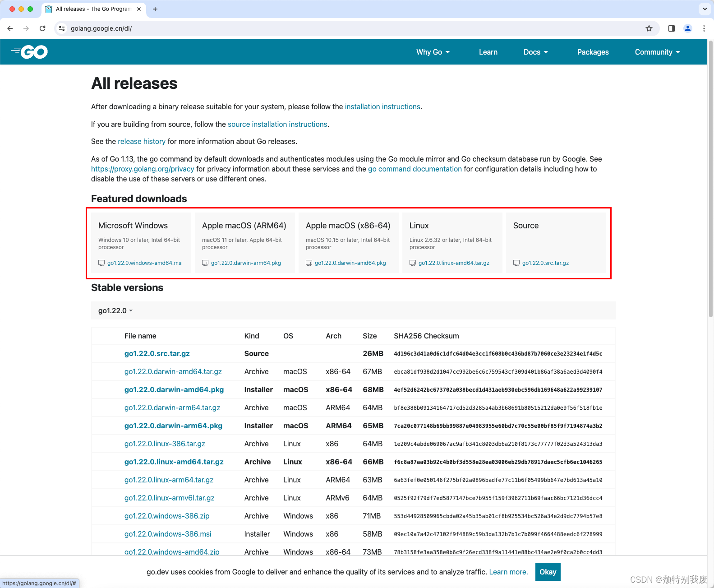The image size is (714, 588).
Task: Open Chrome three-dot menu
Action: click(x=704, y=28)
